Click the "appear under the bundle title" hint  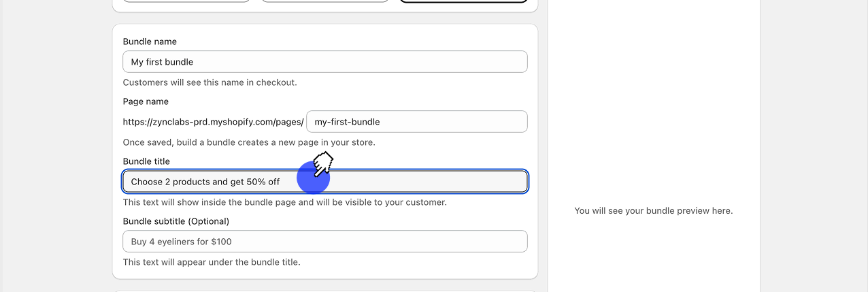211,262
